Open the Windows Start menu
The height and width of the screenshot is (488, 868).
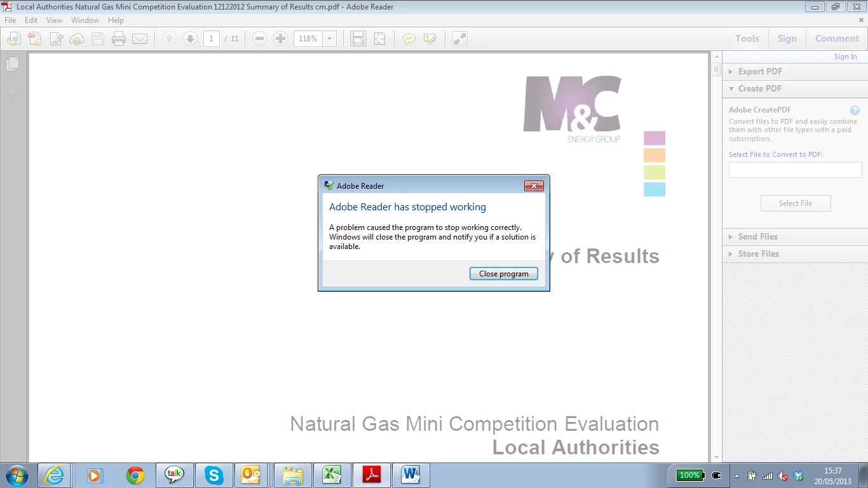click(17, 475)
